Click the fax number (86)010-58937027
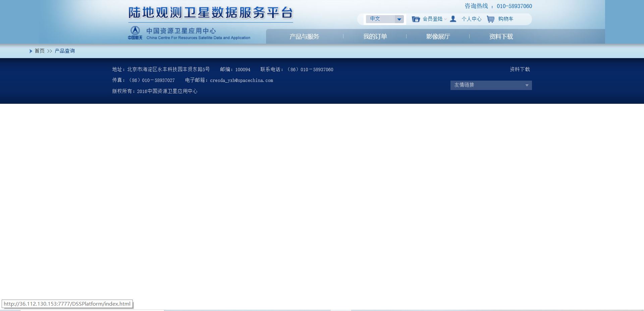This screenshot has width=644, height=311. tap(152, 81)
